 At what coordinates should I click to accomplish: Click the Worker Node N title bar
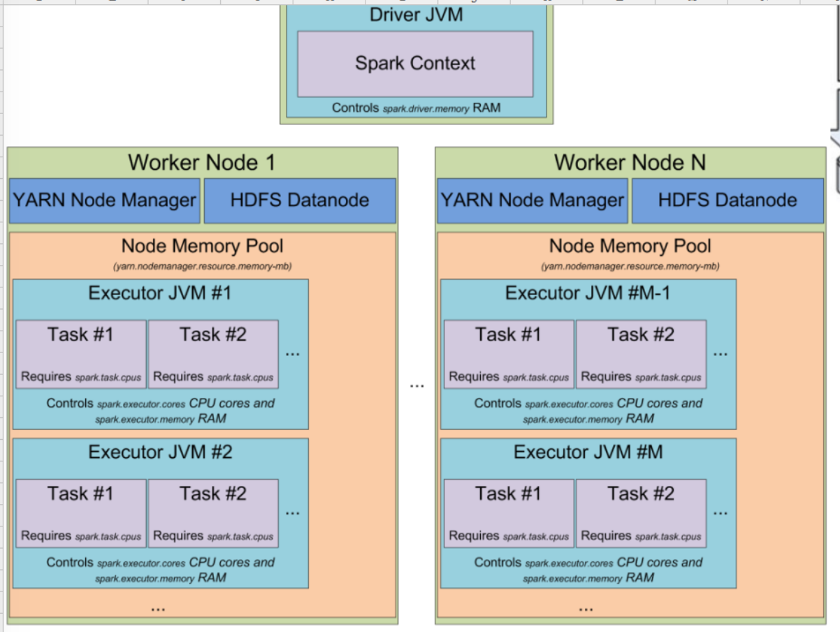click(629, 163)
